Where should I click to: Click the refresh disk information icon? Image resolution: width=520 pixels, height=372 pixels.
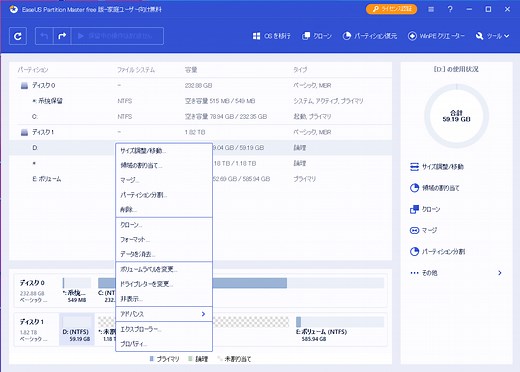[x=18, y=36]
